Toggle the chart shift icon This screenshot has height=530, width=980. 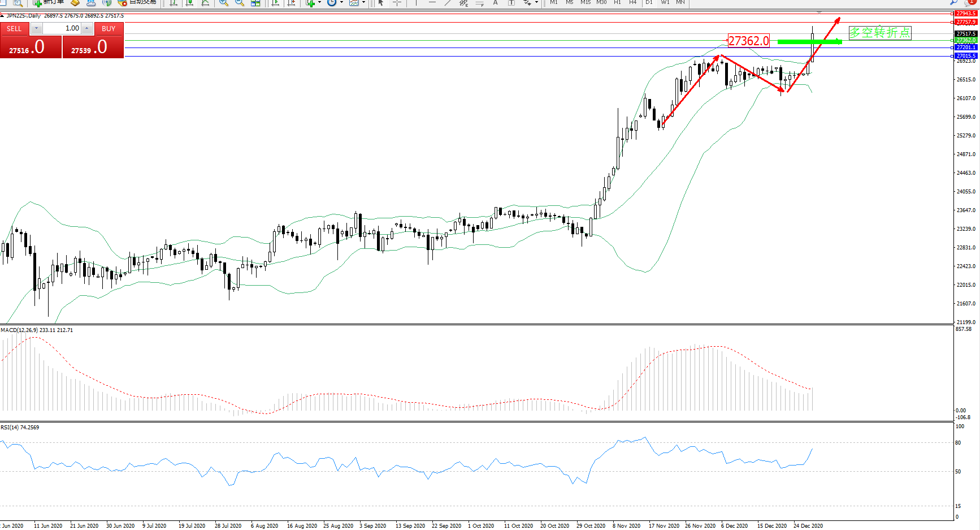click(291, 3)
